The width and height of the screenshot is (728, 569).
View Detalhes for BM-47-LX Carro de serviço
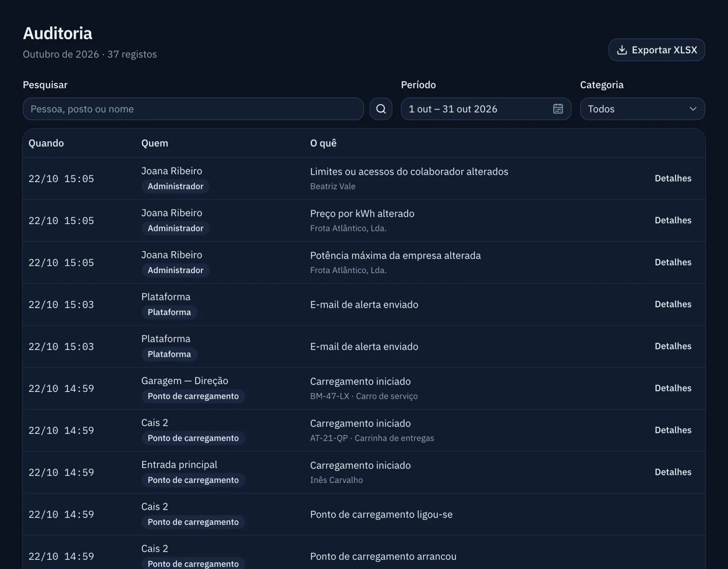(673, 388)
